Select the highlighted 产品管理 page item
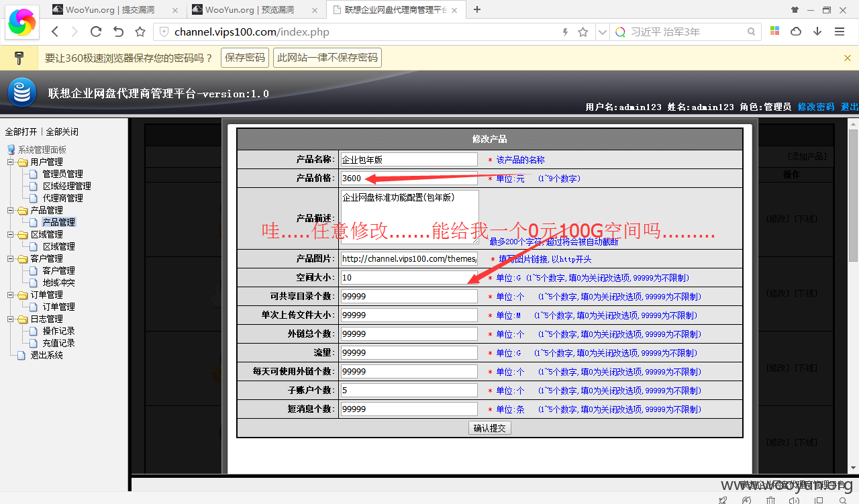Viewport: 859px width, 504px height. [58, 222]
